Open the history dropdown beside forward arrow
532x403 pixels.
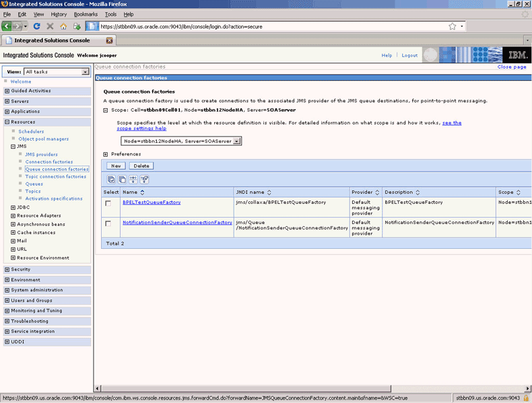point(26,26)
